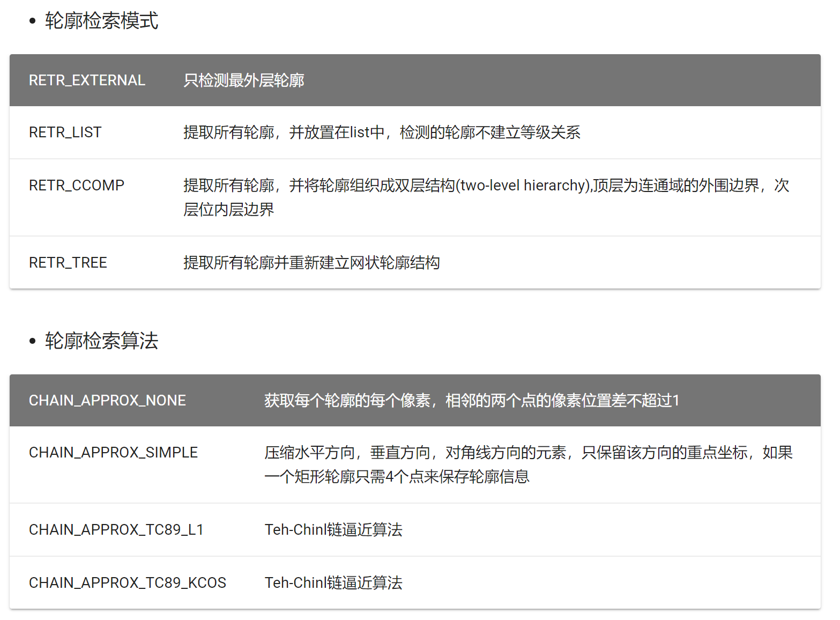This screenshot has width=840, height=620.
Task: Click the description 获取每个轮廓的每个像素
Action: (x=472, y=401)
